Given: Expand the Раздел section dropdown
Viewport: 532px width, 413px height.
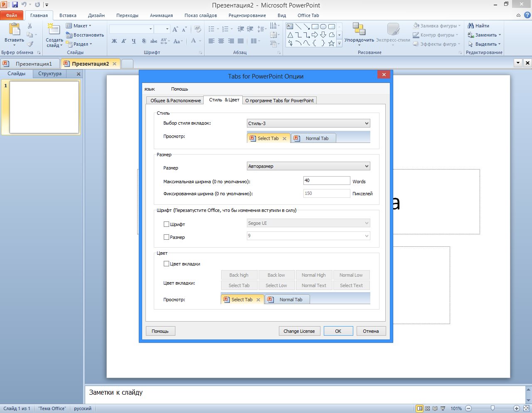Looking at the screenshot, I should click(x=79, y=44).
